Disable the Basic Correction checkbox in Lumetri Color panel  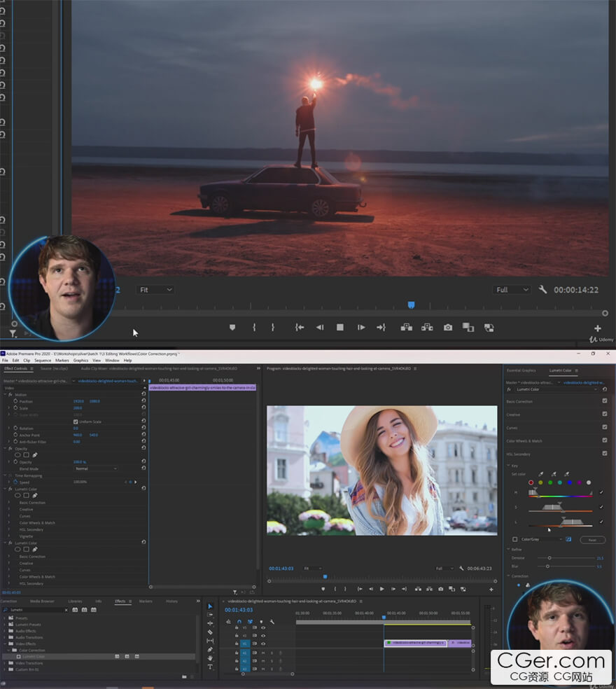[605, 401]
